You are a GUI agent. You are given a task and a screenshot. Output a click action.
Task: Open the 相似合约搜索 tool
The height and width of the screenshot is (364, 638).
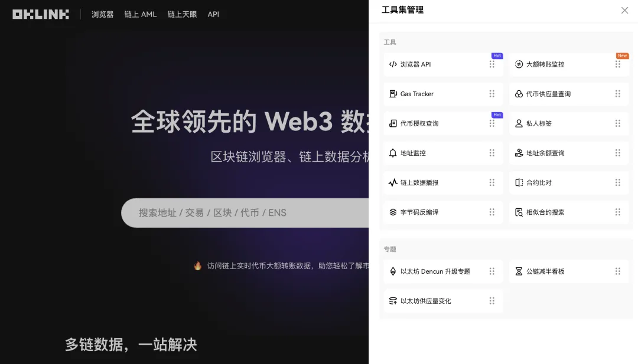(545, 212)
